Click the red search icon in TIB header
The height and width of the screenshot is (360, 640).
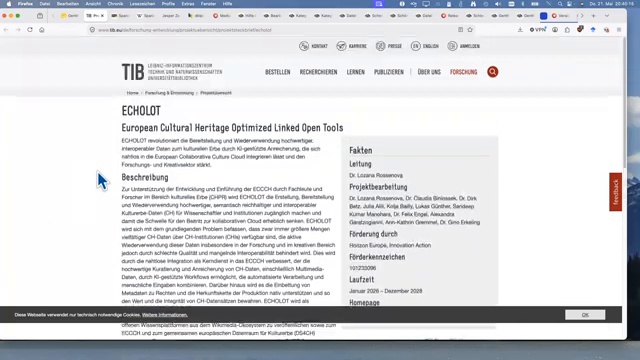pyautogui.click(x=492, y=72)
